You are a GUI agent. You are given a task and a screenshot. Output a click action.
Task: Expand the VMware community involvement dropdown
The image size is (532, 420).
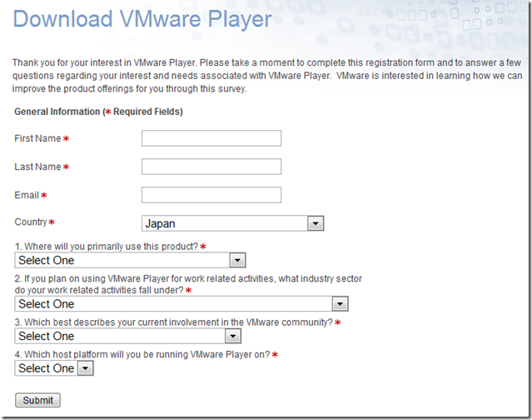[x=128, y=336]
